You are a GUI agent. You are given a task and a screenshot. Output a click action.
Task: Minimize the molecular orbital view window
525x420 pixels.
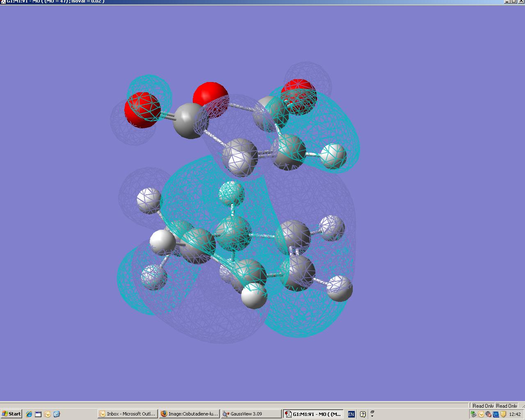pyautogui.click(x=507, y=2)
